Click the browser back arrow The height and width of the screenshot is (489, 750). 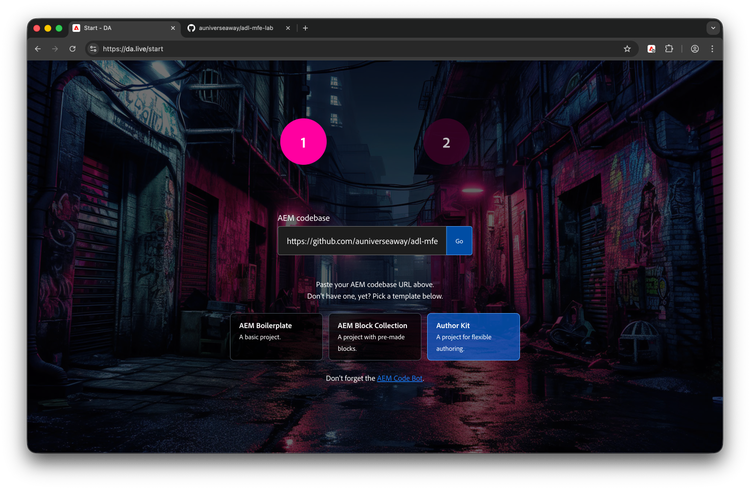[x=38, y=48]
